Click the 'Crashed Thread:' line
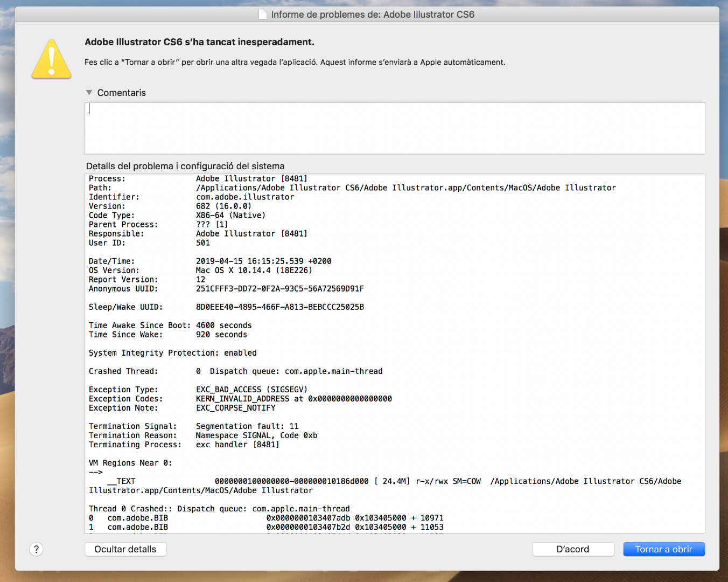 tap(236, 371)
